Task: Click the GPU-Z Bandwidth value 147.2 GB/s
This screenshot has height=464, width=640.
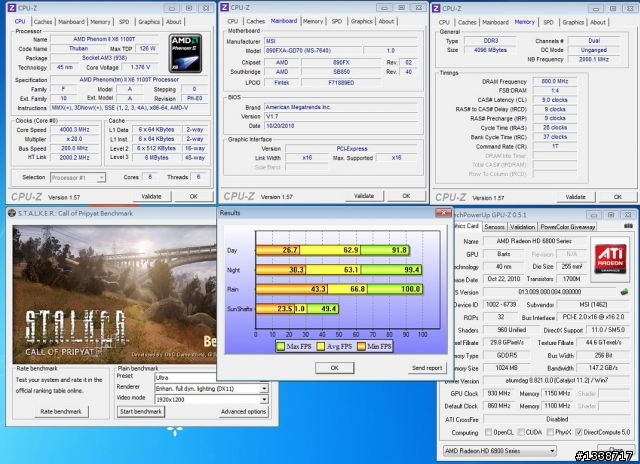Action: 603,368
